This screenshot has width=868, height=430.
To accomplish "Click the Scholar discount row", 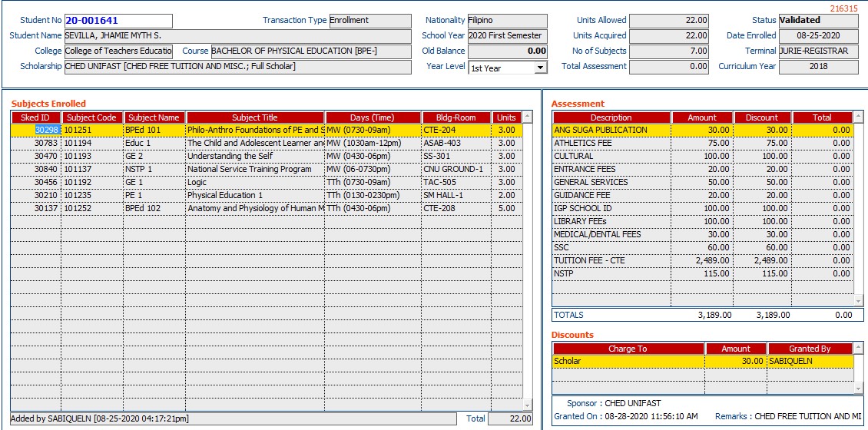I will 628,362.
